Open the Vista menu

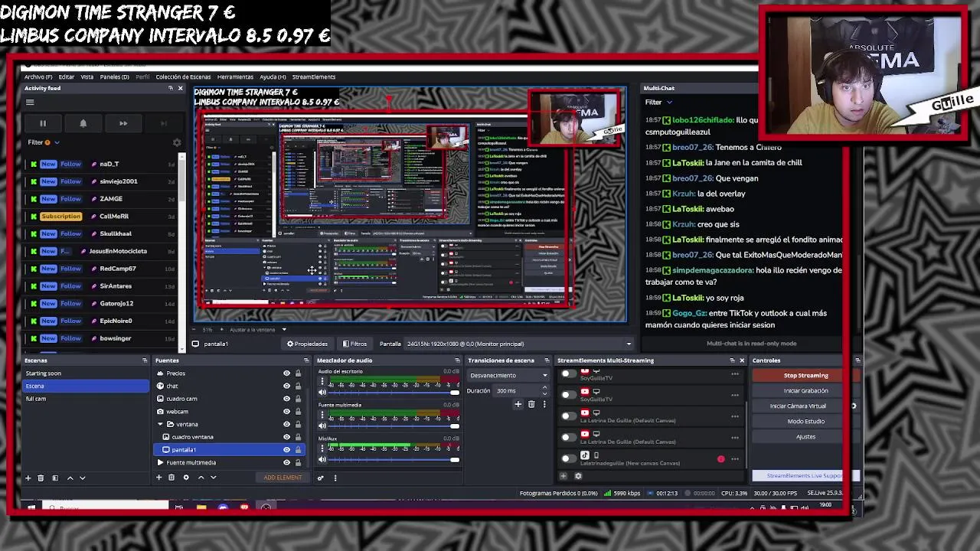[87, 77]
